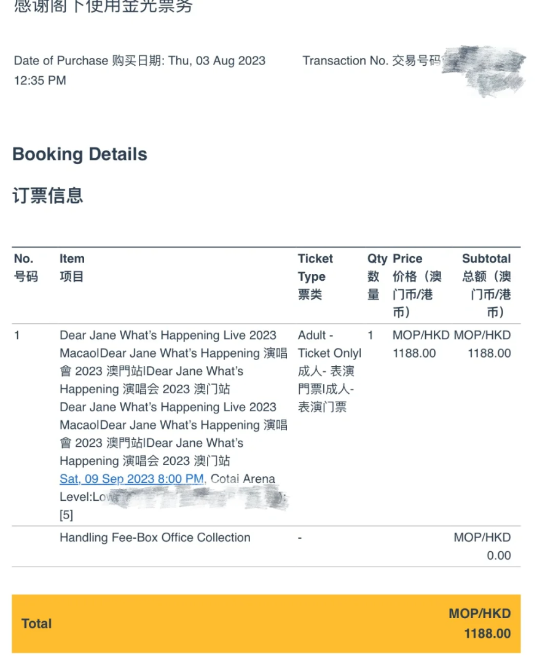The width and height of the screenshot is (537, 668).
Task: Click the Handling Fee-Box Office Collection row
Action: click(266, 546)
